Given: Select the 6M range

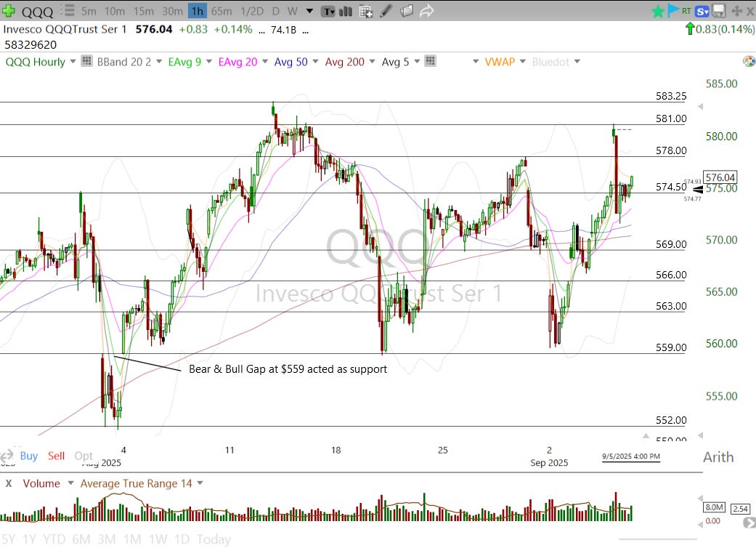Looking at the screenshot, I should click(81, 539).
